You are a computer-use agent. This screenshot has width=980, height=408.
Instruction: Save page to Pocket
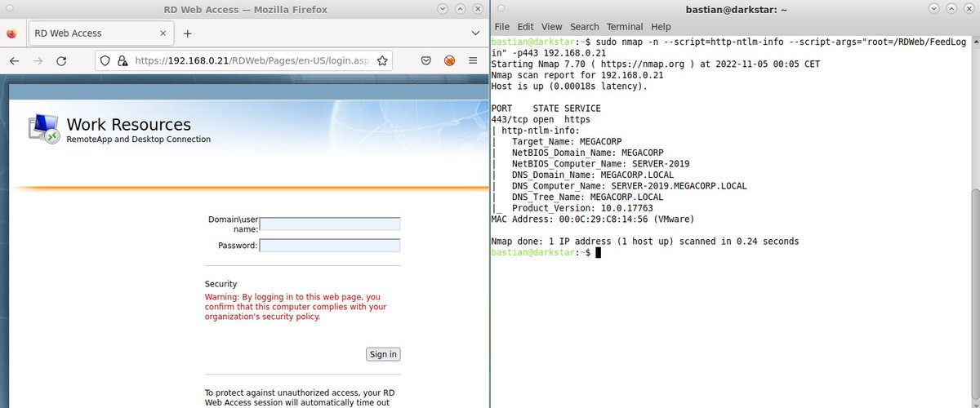click(426, 61)
